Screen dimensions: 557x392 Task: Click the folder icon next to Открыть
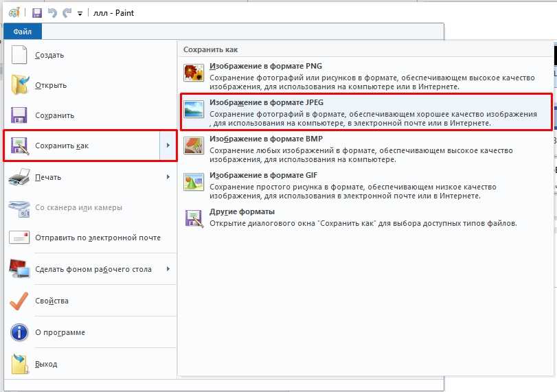20,85
